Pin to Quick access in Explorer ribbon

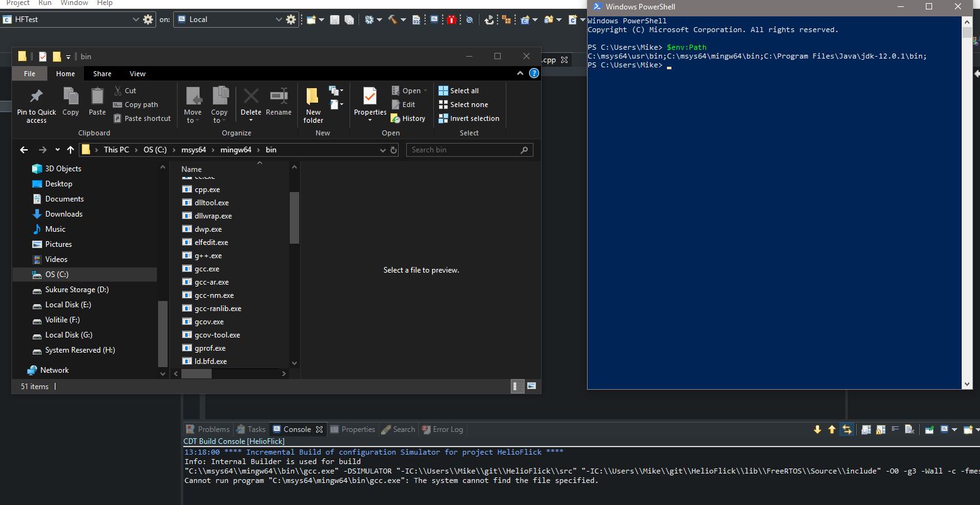point(37,105)
